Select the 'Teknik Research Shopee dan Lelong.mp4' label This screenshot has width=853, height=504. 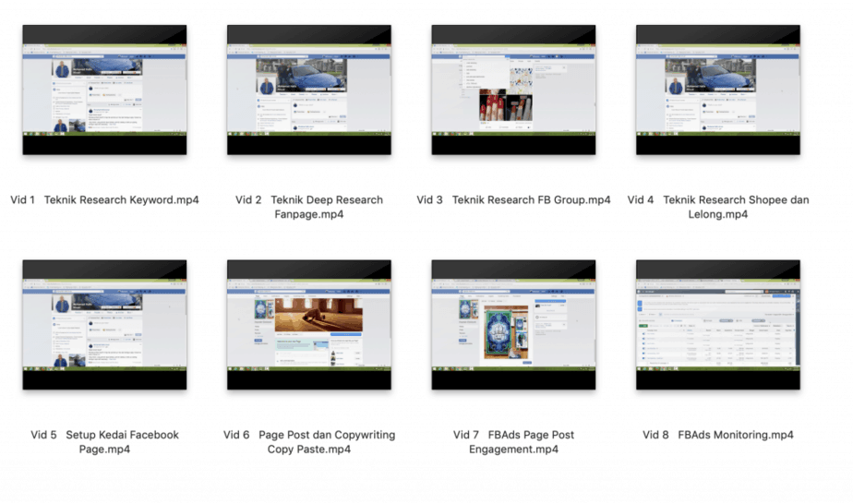(717, 207)
